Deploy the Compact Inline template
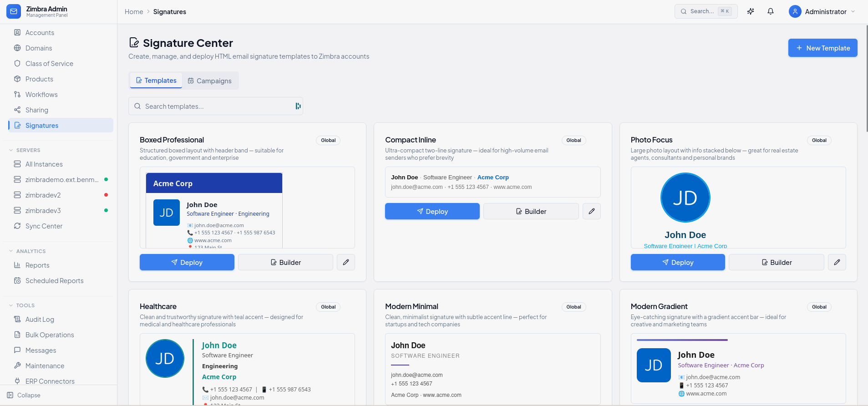Image resolution: width=868 pixels, height=406 pixels. coord(432,211)
